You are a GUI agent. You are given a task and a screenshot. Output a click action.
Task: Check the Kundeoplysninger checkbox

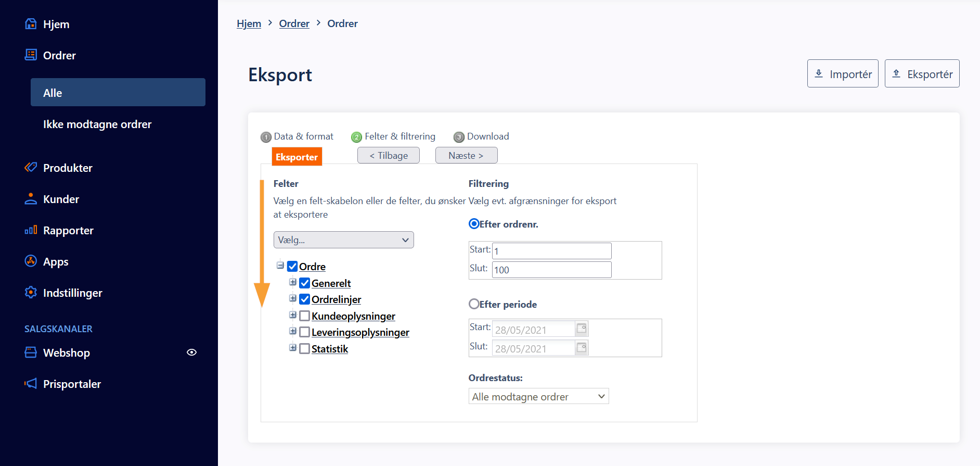pos(305,316)
